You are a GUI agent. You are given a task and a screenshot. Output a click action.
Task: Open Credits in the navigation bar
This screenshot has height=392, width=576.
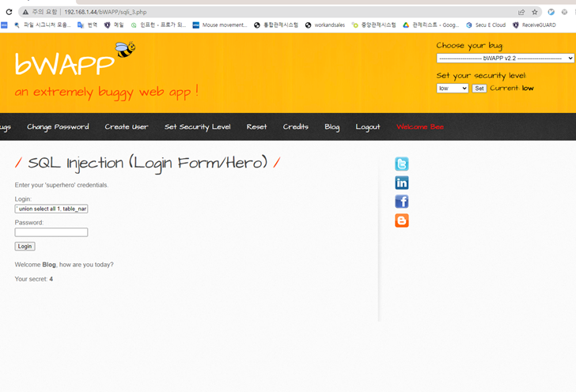click(x=295, y=126)
